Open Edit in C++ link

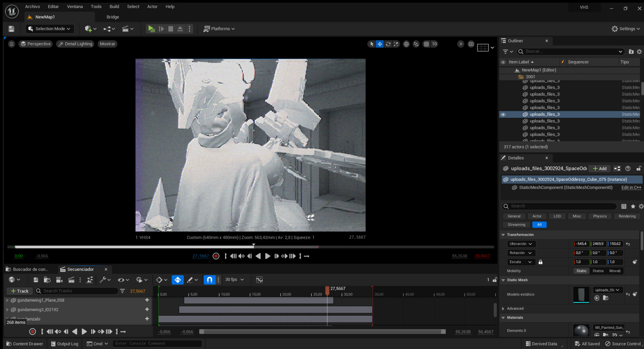pyautogui.click(x=631, y=188)
